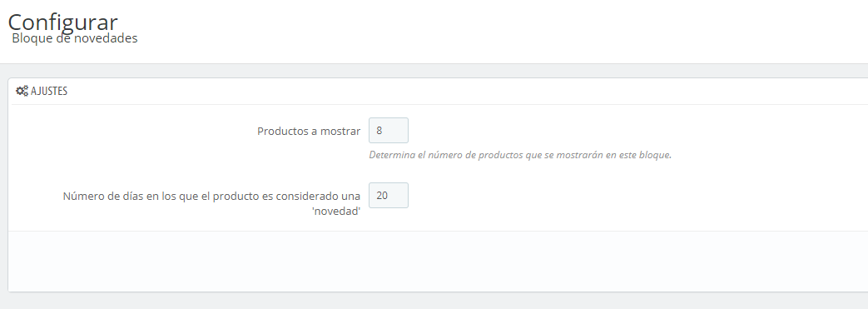Click the help text starting with Determina

pyautogui.click(x=520, y=155)
